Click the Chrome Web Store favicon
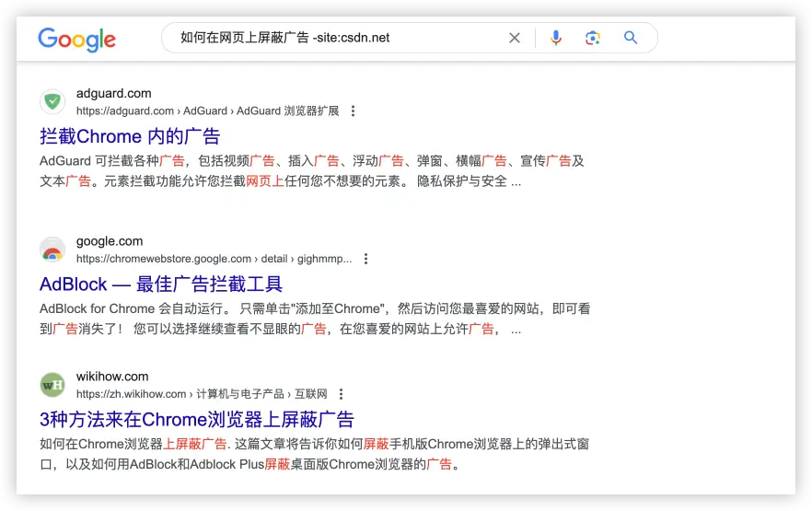This screenshot has width=812, height=511. click(x=52, y=250)
